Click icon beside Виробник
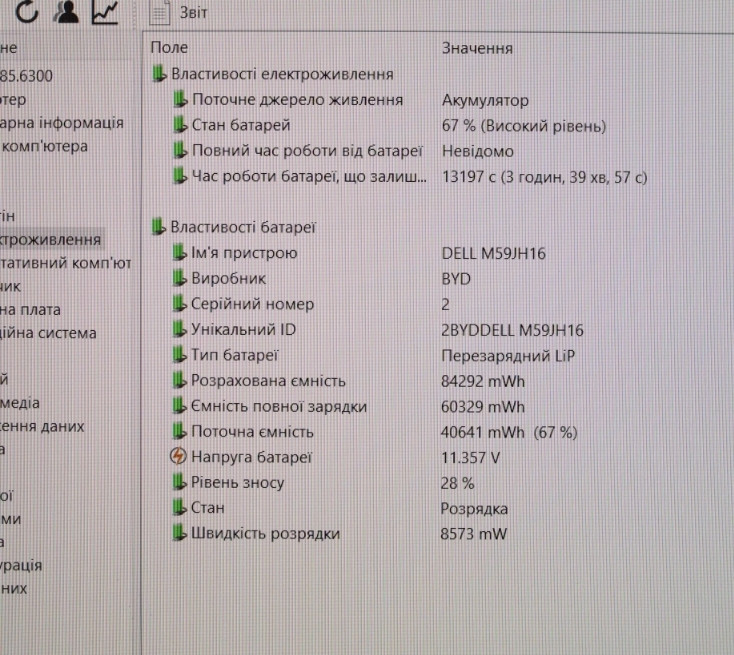 [179, 278]
